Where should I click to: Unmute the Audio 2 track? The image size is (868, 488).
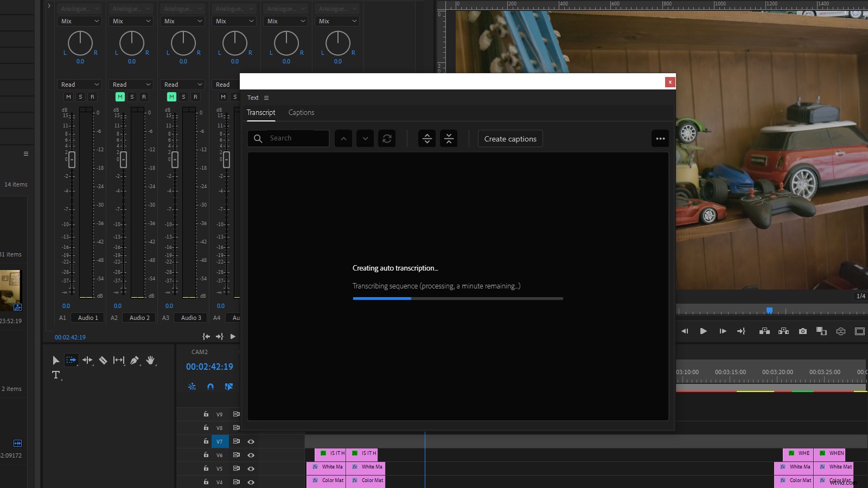[x=120, y=97]
